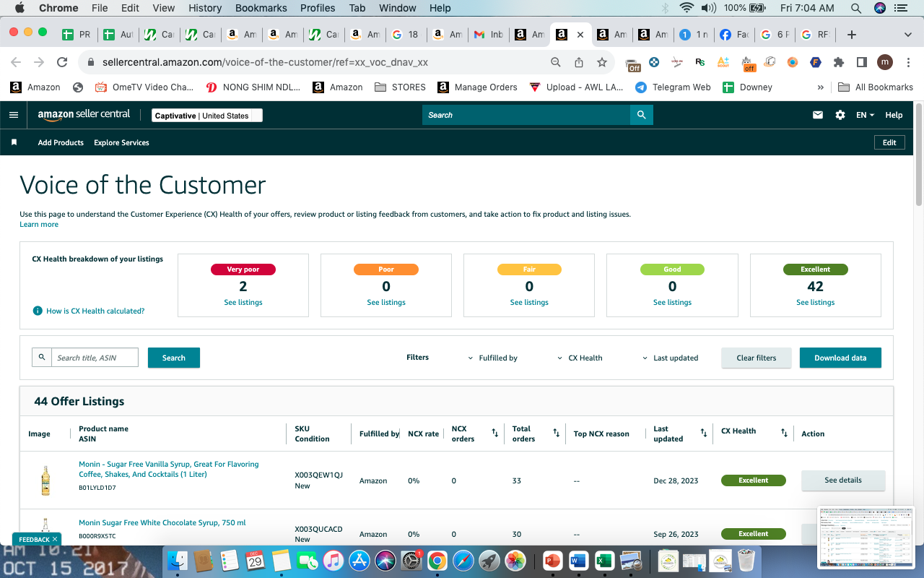Screen dimensions: 924x578
Task: Click the Chrome profile avatar 'm'
Action: tap(885, 62)
